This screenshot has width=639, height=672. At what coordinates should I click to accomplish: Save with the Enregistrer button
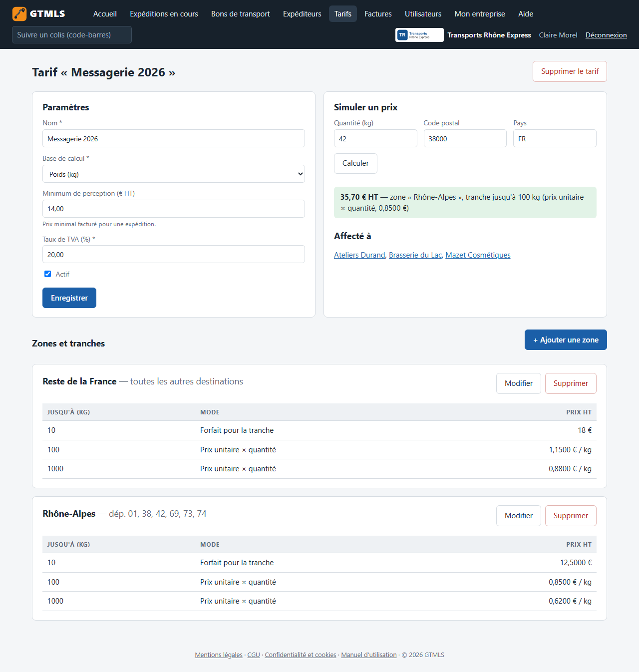click(69, 298)
